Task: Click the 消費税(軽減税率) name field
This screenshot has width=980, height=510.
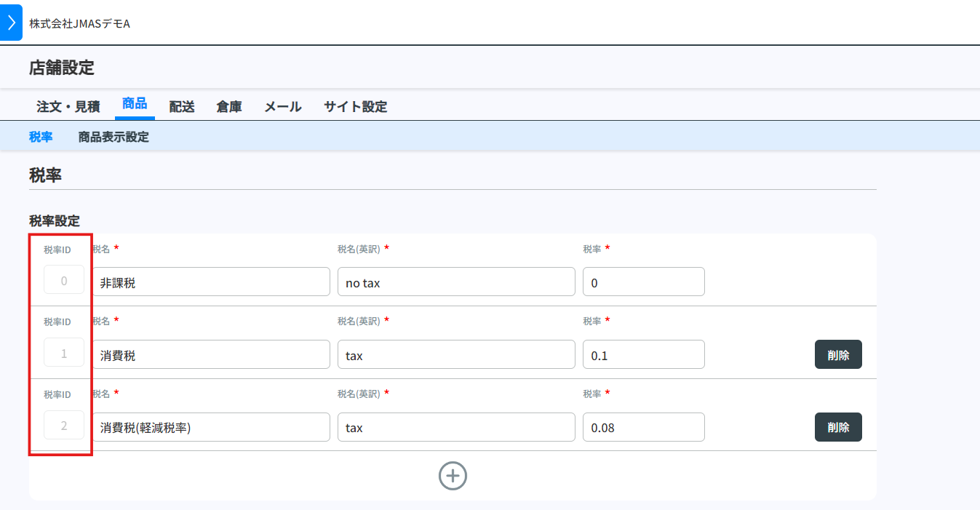Action: click(x=211, y=427)
